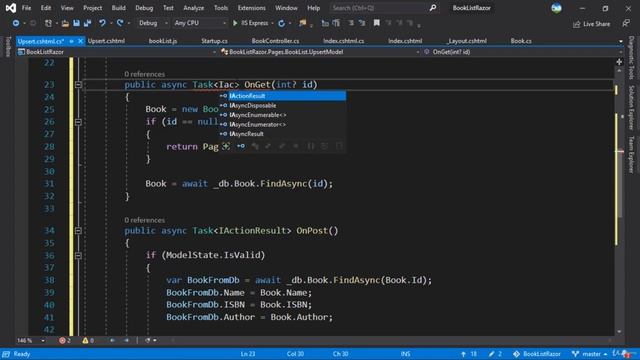Screen dimensions: 640x360
Task: Close the Upsert.cshtml.cs tab
Action: 80,41
